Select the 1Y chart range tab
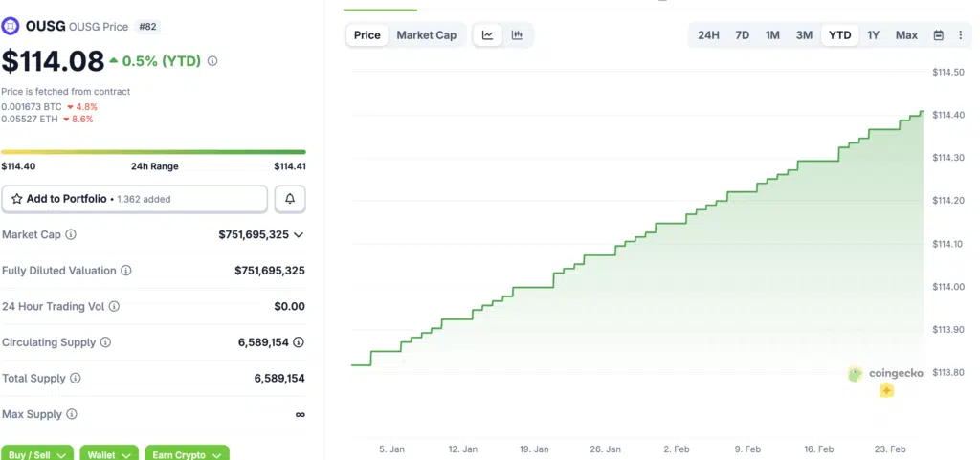Viewport: 980px width, 460px height. pos(873,35)
